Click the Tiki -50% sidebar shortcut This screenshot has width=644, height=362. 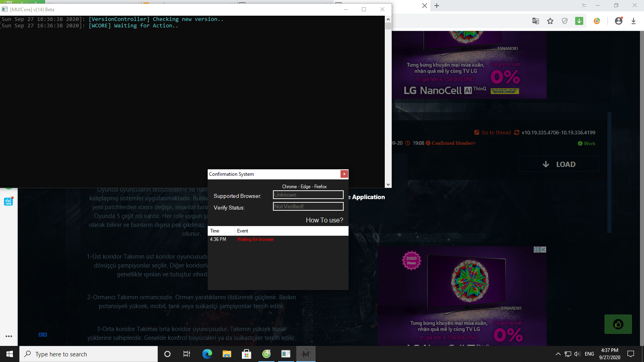pyautogui.click(x=8, y=202)
